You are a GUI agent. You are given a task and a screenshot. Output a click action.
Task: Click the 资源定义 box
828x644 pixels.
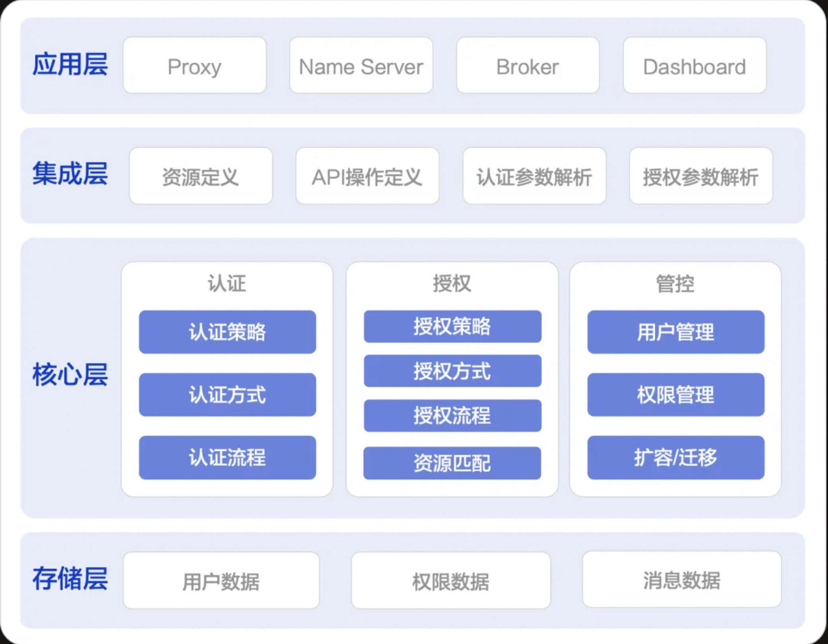point(201,176)
